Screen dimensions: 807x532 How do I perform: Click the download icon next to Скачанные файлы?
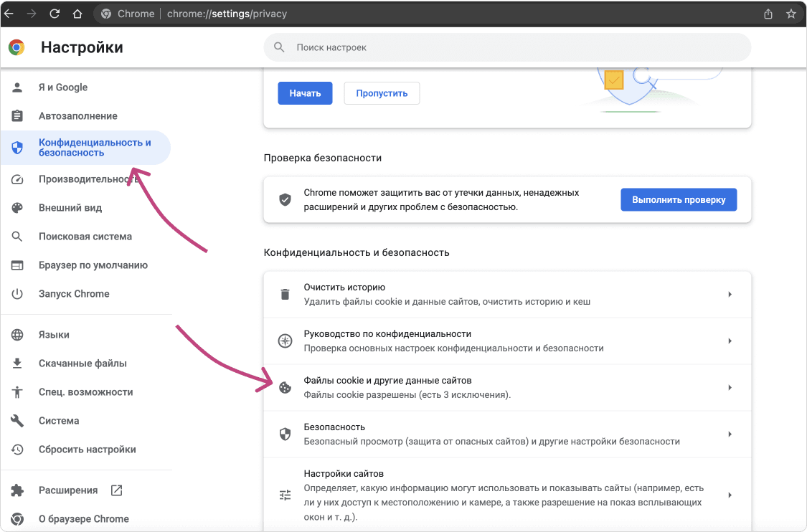(16, 363)
